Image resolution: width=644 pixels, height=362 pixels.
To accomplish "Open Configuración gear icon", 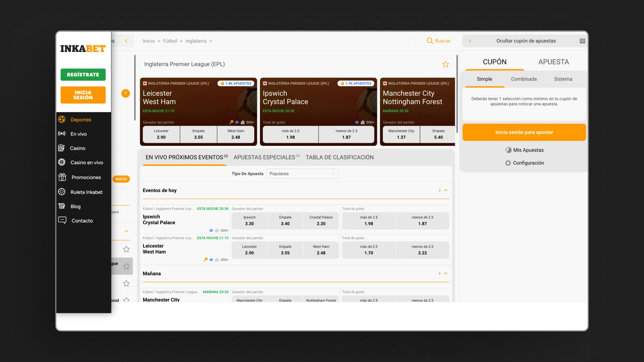I will pyautogui.click(x=508, y=163).
